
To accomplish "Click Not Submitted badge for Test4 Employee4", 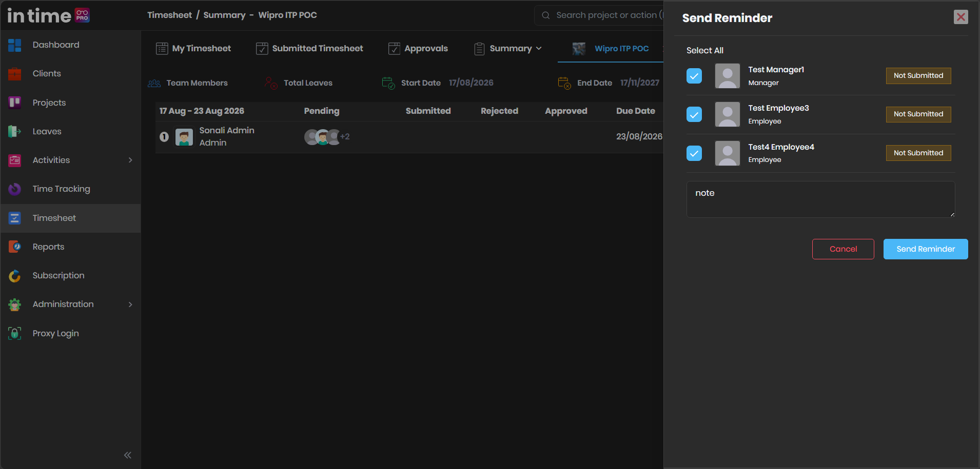I will point(918,153).
